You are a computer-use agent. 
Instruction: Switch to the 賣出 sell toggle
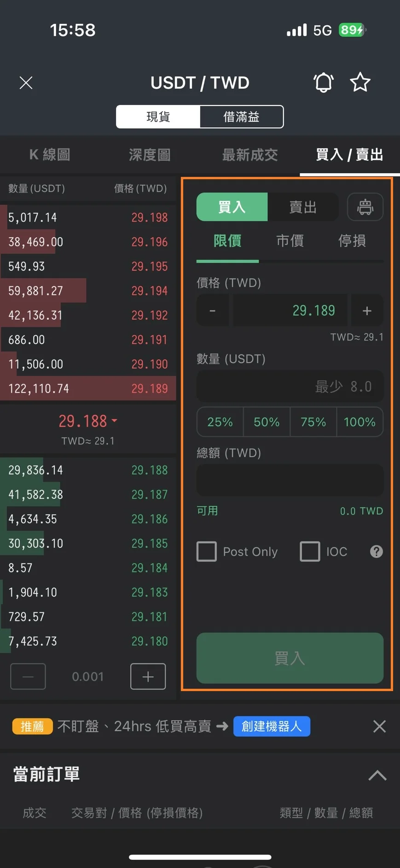303,207
